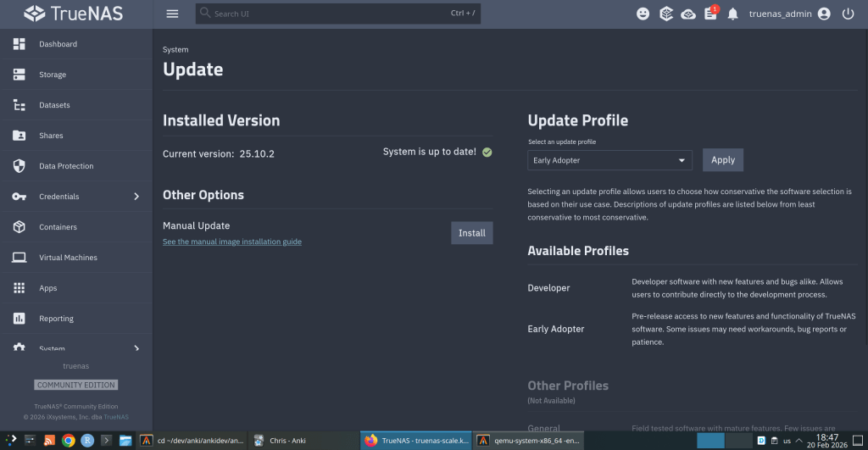The image size is (868, 450).
Task: Click the TrueCommand status icon
Action: coord(666,14)
